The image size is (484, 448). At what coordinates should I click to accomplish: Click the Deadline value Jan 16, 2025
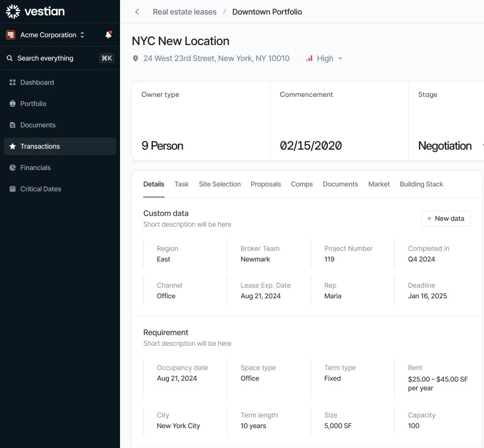[x=427, y=296]
